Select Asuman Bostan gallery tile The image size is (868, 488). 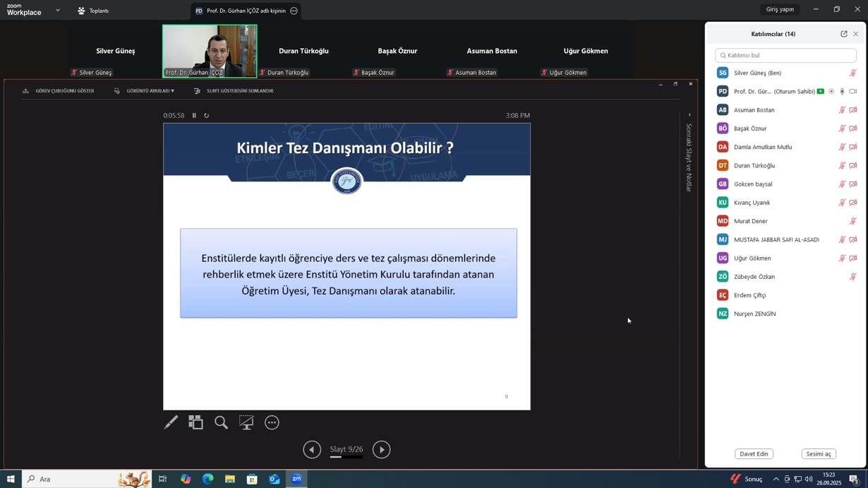pos(492,51)
